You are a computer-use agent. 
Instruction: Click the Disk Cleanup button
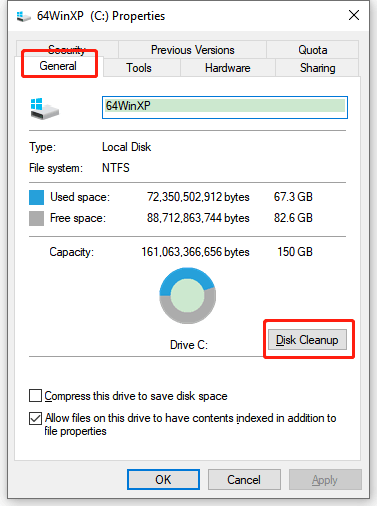[307, 340]
